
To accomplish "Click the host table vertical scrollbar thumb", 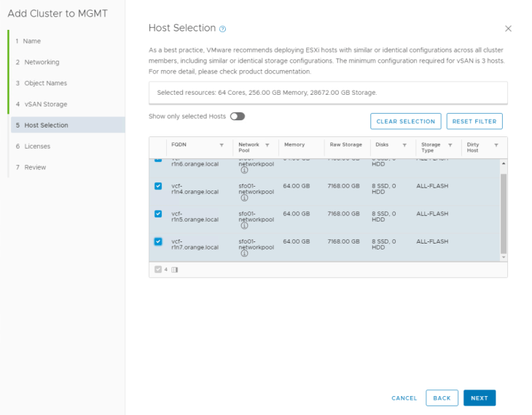I will (504, 214).
